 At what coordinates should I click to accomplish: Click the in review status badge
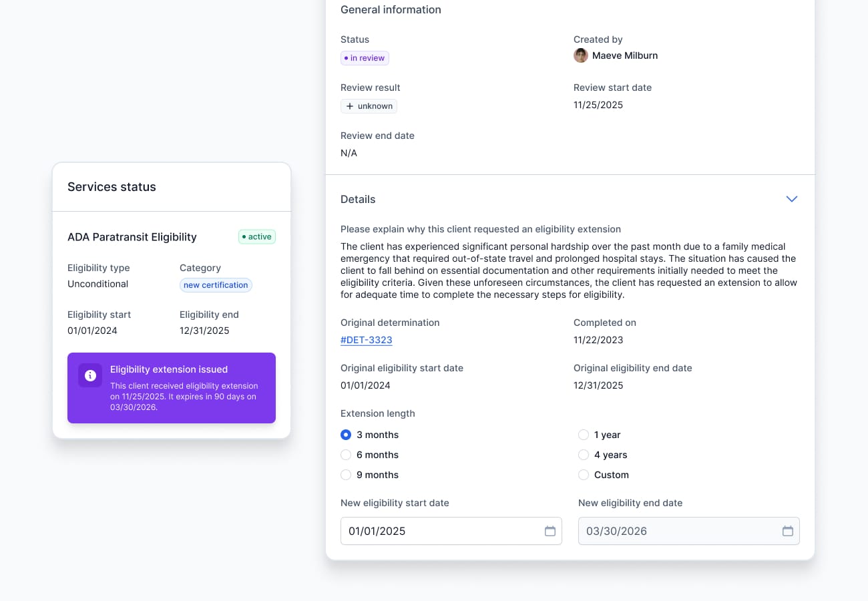tap(365, 58)
